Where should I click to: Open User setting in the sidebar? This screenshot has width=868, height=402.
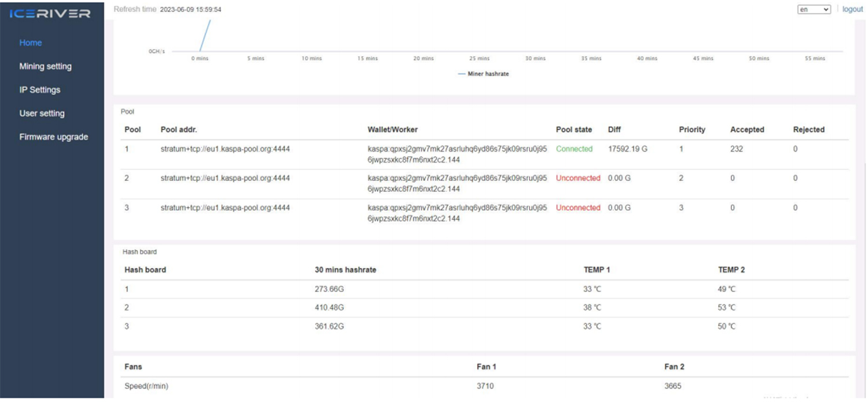[x=42, y=113]
